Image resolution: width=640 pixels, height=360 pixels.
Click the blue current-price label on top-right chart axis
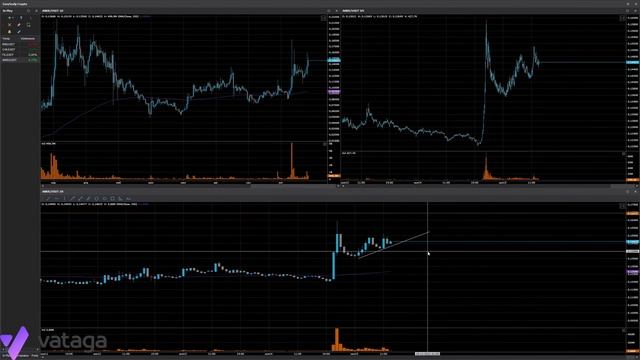click(633, 62)
